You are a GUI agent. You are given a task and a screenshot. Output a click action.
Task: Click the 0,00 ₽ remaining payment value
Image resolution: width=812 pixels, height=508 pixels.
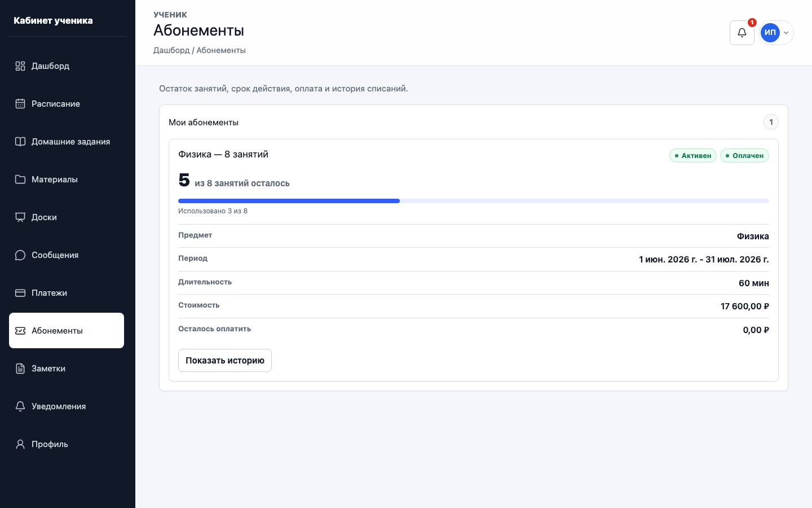pos(756,330)
